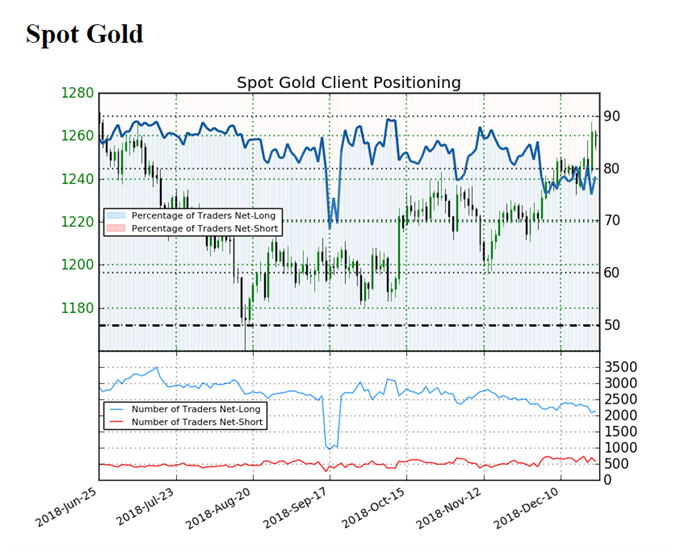Click the 'Spot Gold Client Positioning' chart title
680x550 pixels.
[349, 82]
